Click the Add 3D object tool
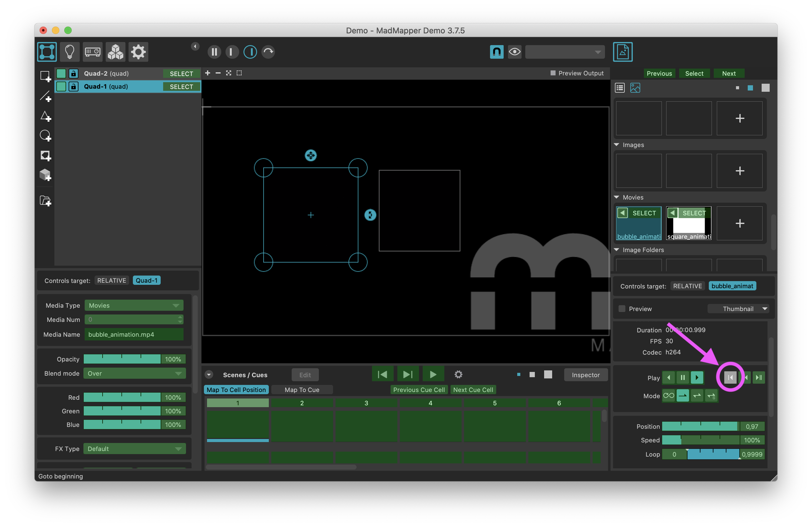 (x=45, y=175)
